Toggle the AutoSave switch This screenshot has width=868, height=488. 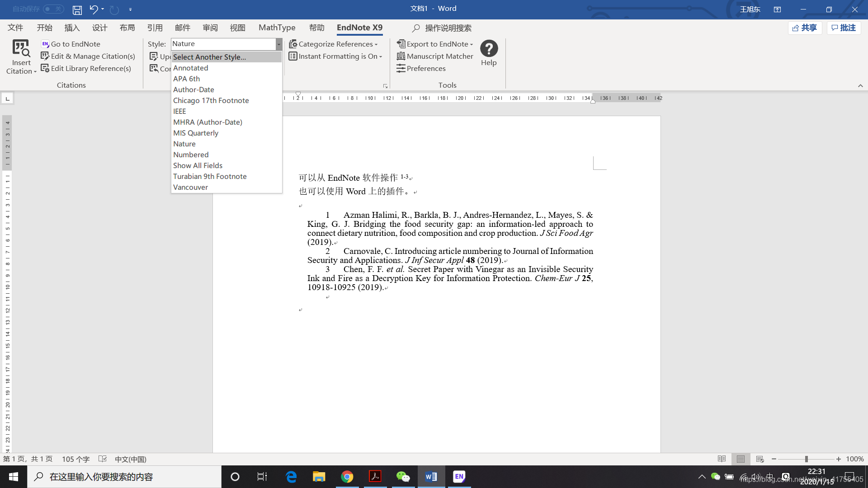click(53, 9)
